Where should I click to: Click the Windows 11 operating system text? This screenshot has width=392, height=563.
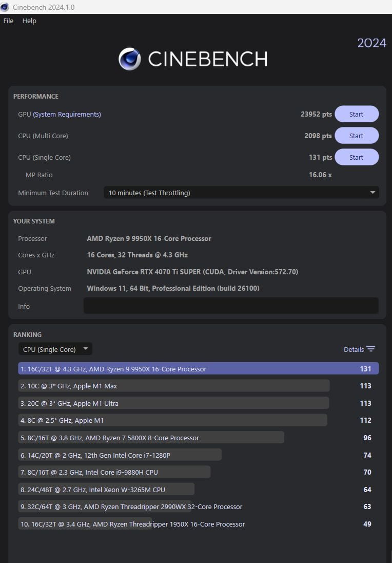pyautogui.click(x=173, y=288)
